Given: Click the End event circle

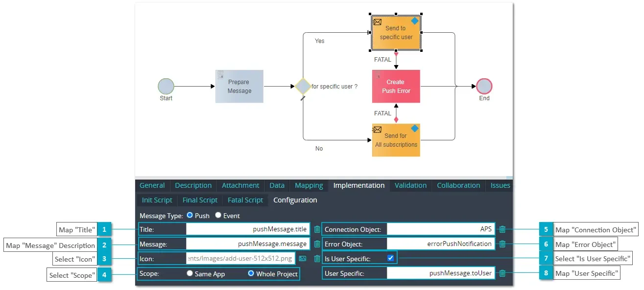Looking at the screenshot, I should (484, 87).
